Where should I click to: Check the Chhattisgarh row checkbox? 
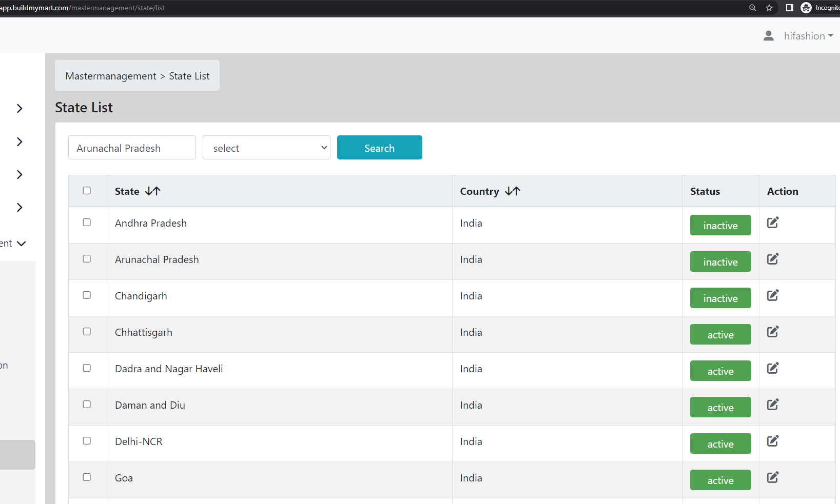(87, 332)
